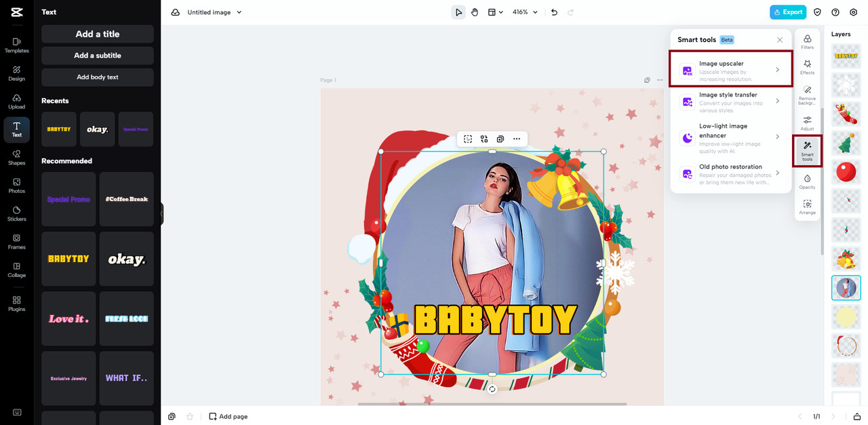Click the cloud save status icon
The width and height of the screenshot is (868, 425).
(176, 12)
